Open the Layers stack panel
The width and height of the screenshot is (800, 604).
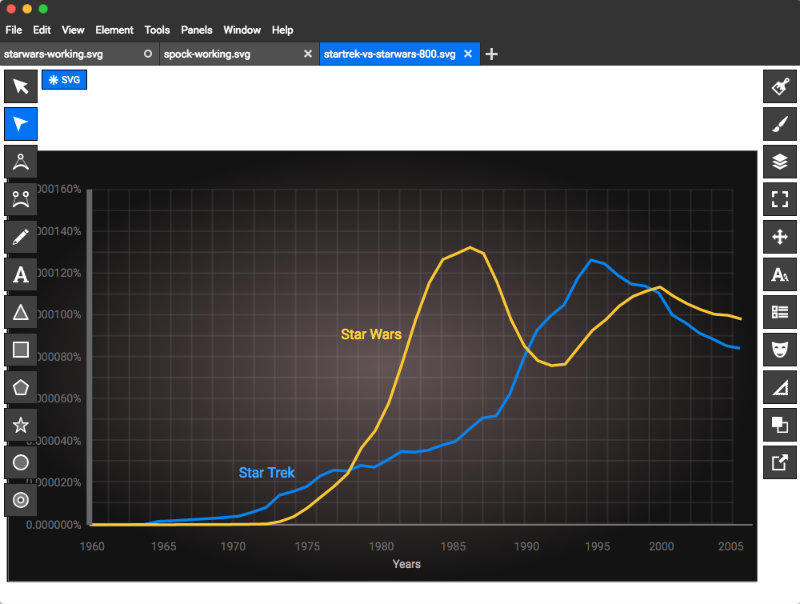(780, 162)
